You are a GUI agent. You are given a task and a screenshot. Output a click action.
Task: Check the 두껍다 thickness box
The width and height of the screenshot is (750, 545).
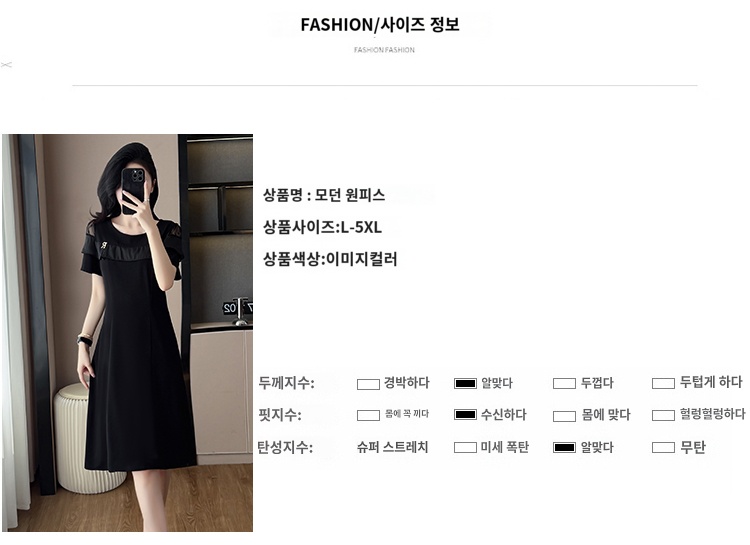point(564,384)
